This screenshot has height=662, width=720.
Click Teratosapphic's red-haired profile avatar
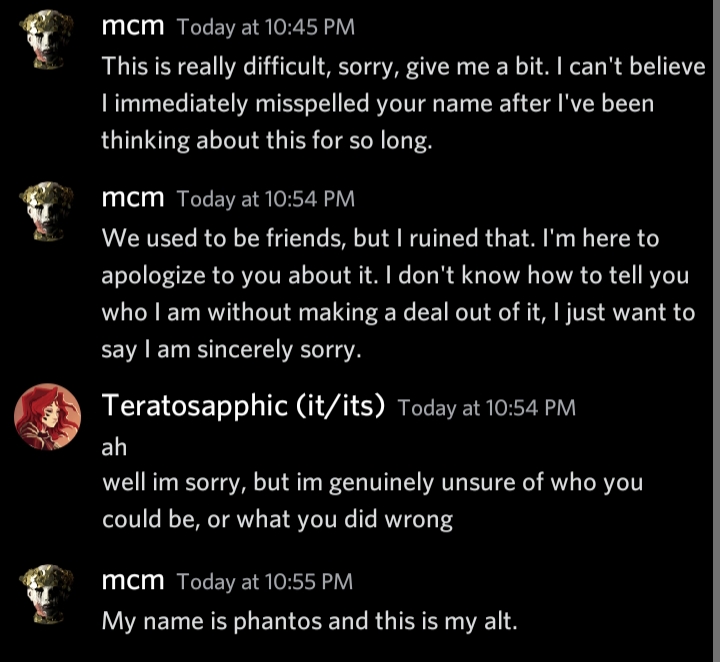tap(46, 417)
